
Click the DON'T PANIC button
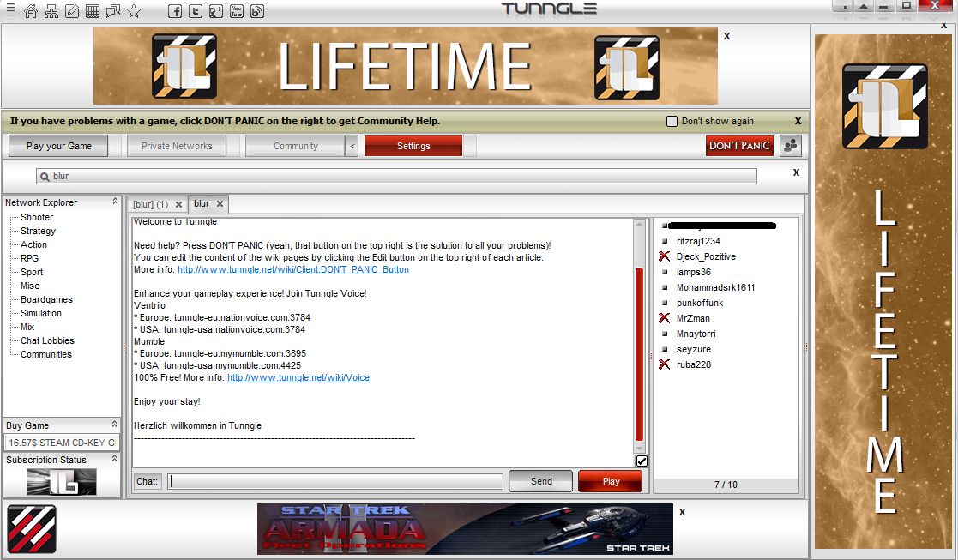(x=740, y=146)
